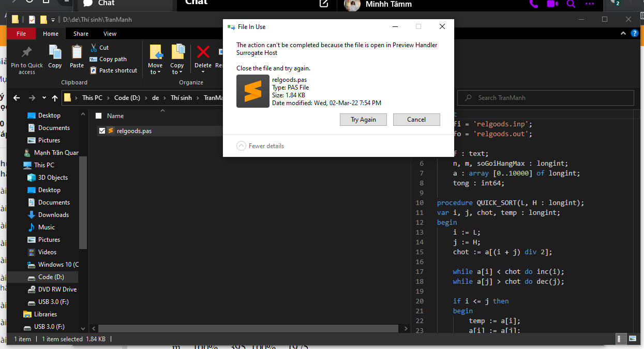
Task: Uncheck the checkbox beside relgoods.pas
Action: coord(102,130)
